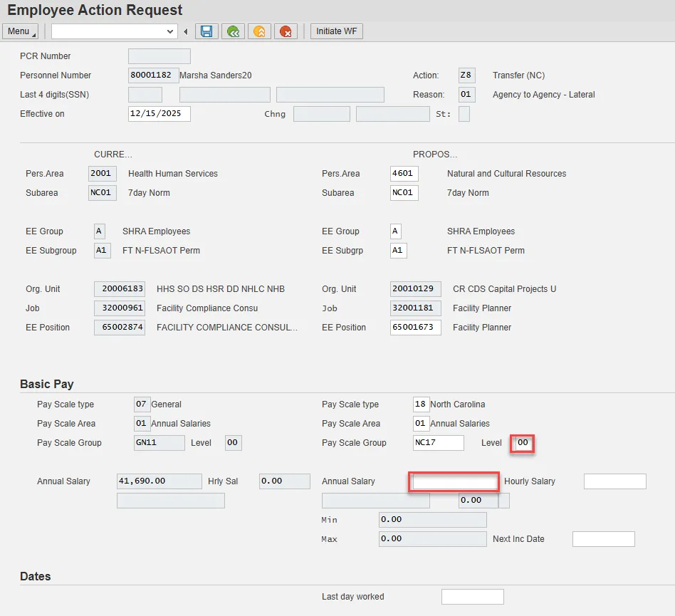Click the small left-arrow beside command field

click(x=186, y=31)
